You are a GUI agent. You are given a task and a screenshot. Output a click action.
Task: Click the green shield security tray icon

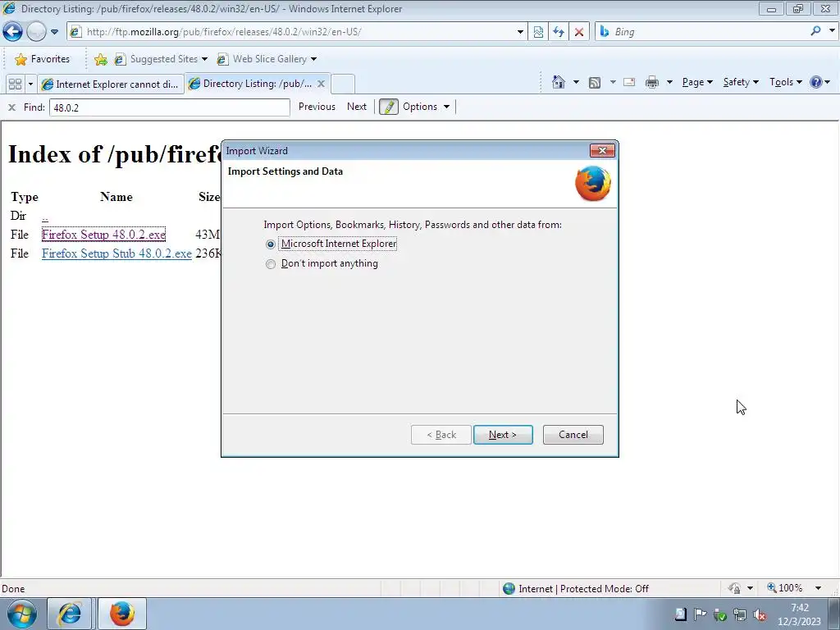pos(720,615)
